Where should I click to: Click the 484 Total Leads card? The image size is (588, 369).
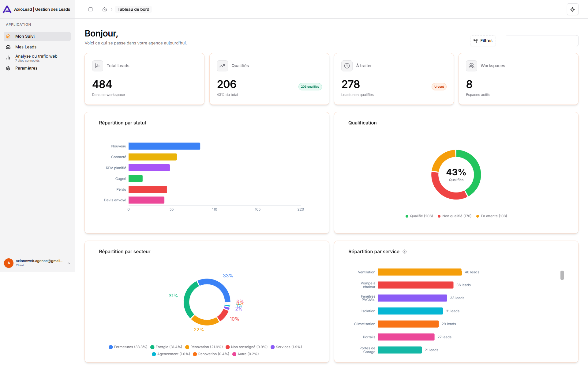click(144, 79)
